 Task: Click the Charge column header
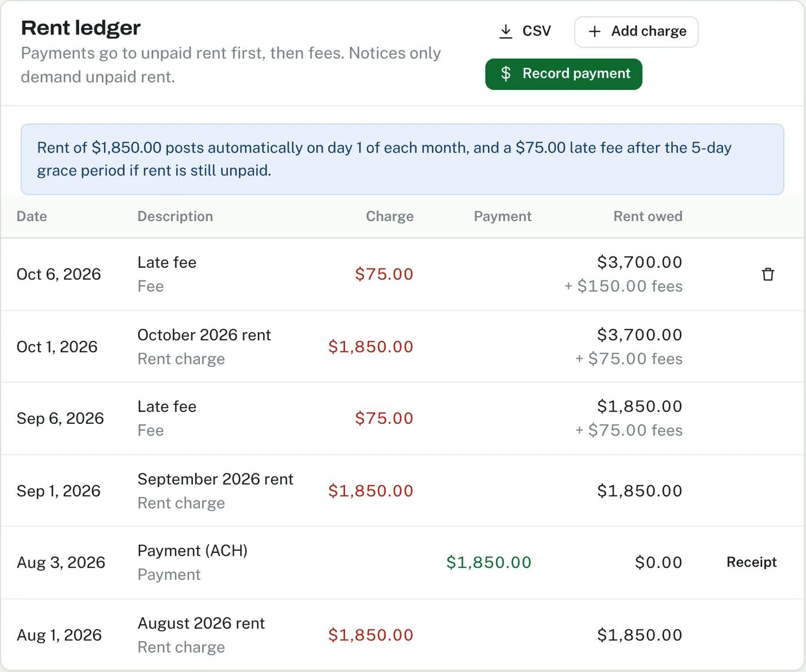click(390, 217)
